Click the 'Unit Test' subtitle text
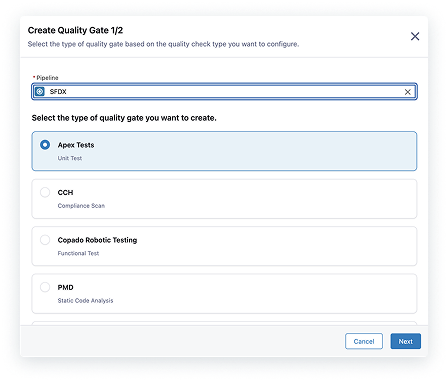448x381 pixels. [x=70, y=158]
